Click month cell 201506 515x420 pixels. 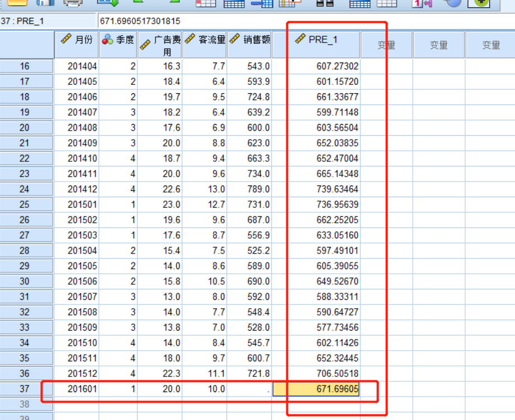77,281
